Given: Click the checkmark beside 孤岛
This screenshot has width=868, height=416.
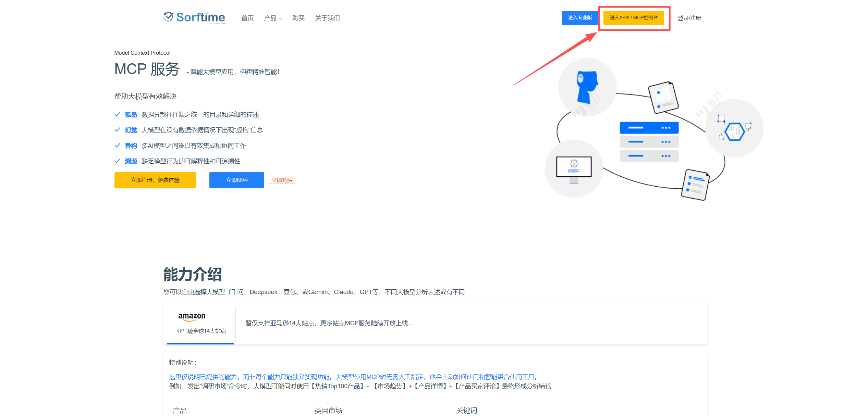Looking at the screenshot, I should tap(117, 114).
